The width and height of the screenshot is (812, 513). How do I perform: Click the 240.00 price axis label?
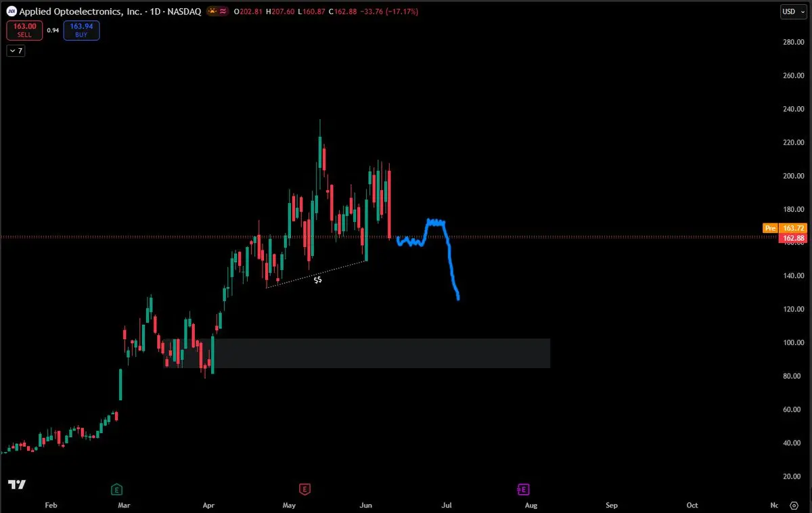coord(793,109)
